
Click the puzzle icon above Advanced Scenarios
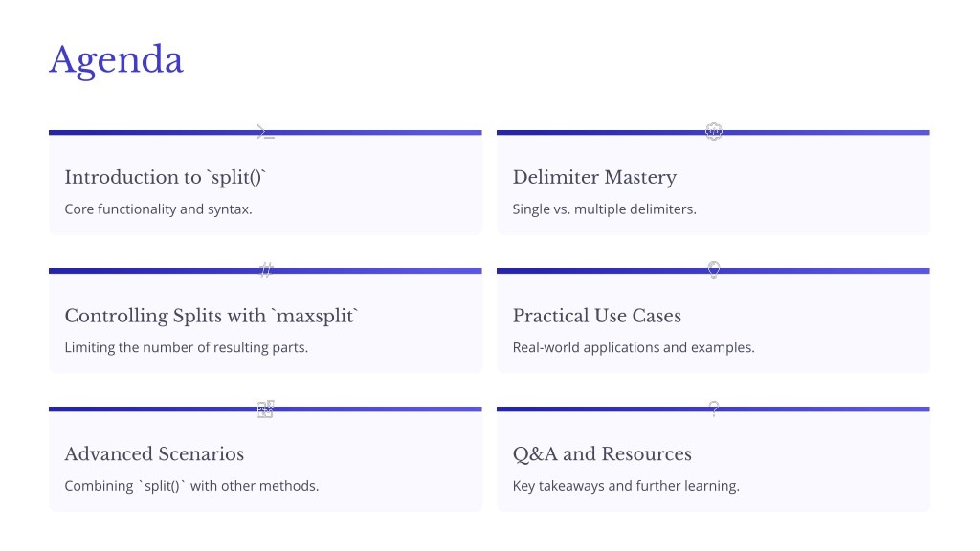[x=266, y=408]
